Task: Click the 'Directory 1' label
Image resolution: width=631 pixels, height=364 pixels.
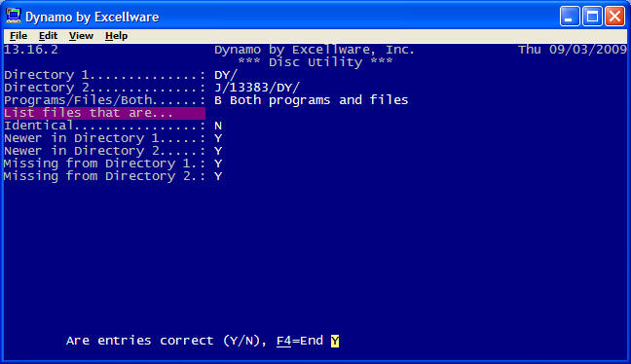Action: point(47,75)
